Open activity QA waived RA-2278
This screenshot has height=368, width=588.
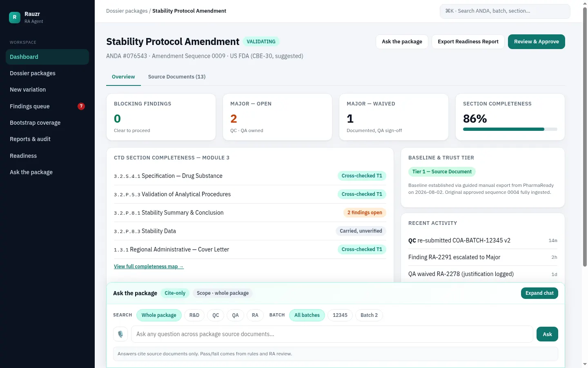[x=483, y=274]
